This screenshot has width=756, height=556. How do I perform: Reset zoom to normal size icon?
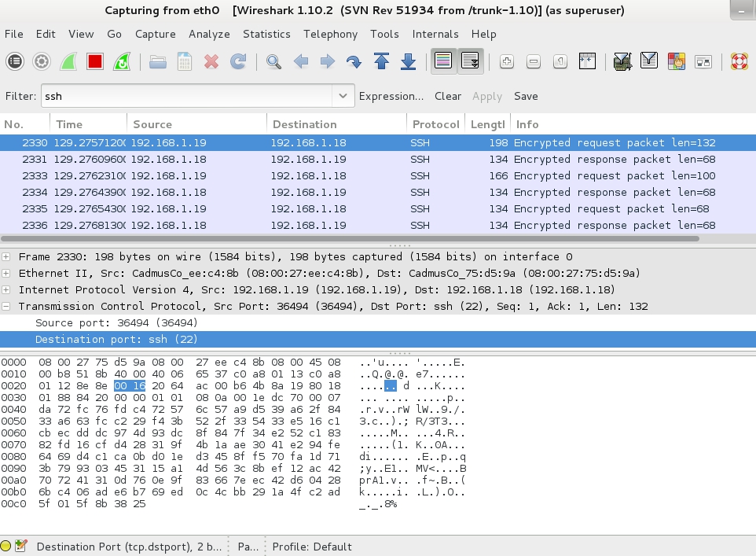(x=560, y=61)
